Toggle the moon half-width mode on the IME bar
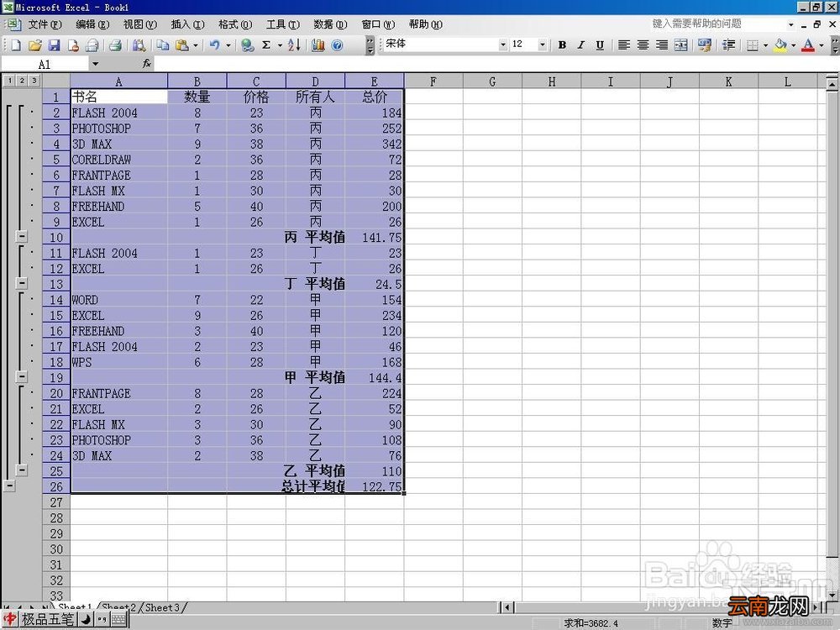Image resolution: width=840 pixels, height=630 pixels. pos(86,620)
